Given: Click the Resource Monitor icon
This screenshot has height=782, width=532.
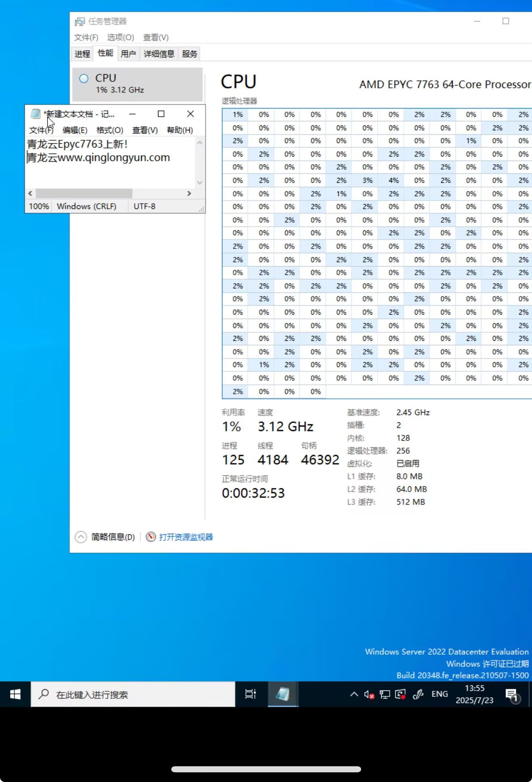Looking at the screenshot, I should (x=151, y=537).
